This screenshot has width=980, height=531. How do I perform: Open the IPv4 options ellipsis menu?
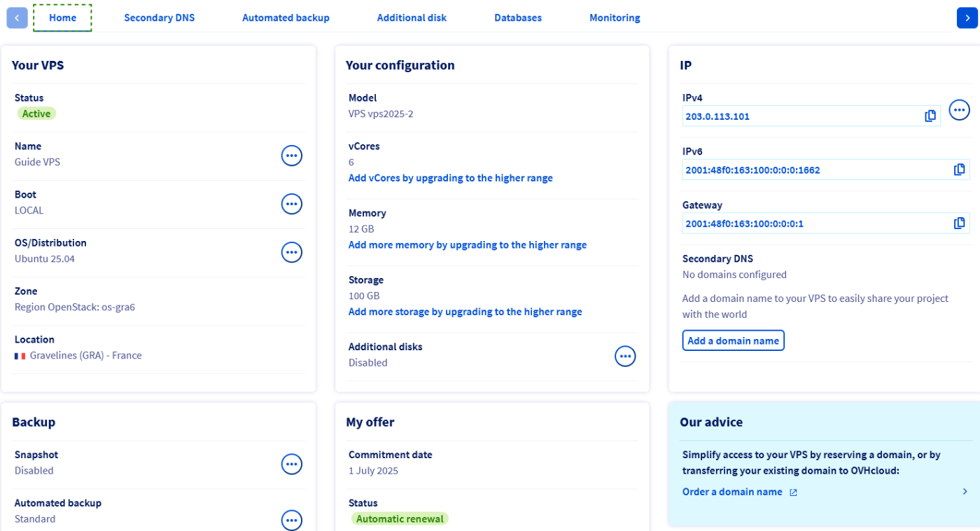[959, 110]
